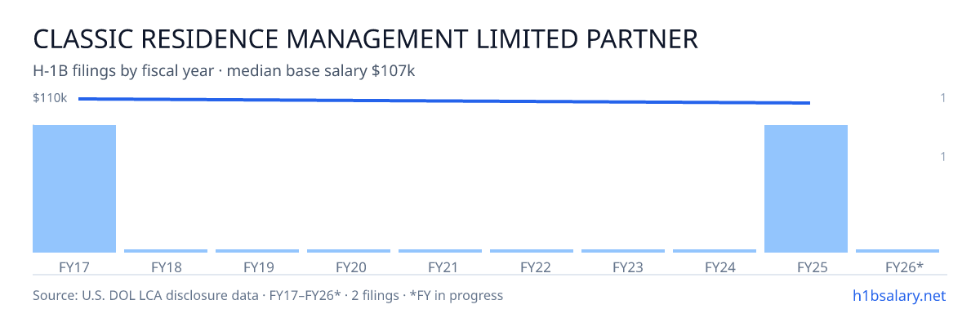
Task: Click the $110k axis label
Action: pyautogui.click(x=50, y=98)
